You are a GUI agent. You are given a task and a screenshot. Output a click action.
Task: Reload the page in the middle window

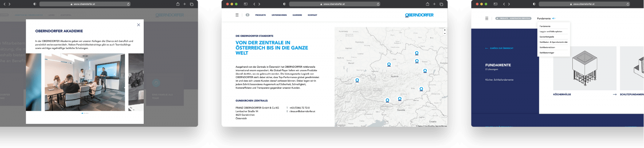click(378, 4)
